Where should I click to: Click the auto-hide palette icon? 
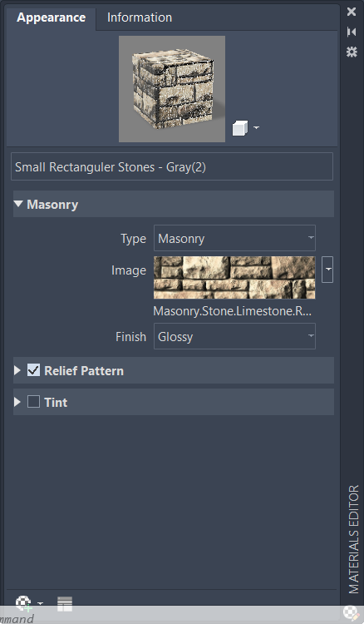[x=352, y=32]
